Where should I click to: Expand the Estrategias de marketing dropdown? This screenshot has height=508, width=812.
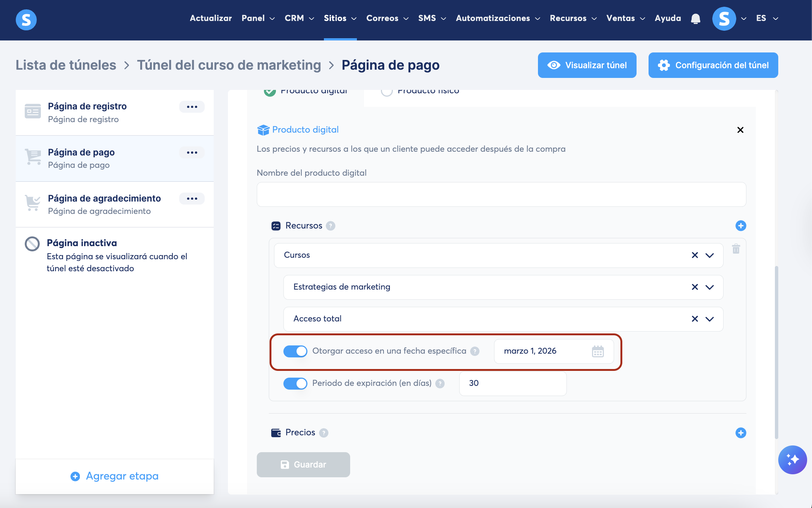(x=709, y=287)
